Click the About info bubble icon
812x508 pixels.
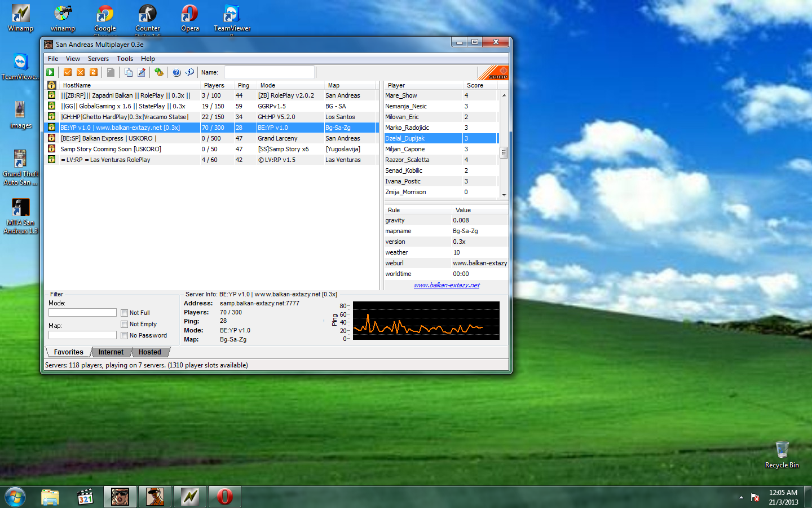[x=189, y=72]
